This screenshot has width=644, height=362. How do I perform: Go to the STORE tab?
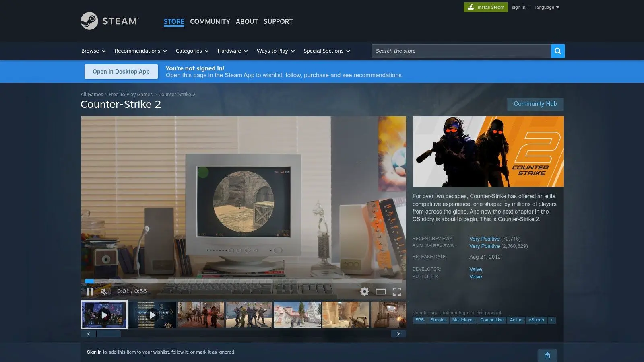[174, 21]
